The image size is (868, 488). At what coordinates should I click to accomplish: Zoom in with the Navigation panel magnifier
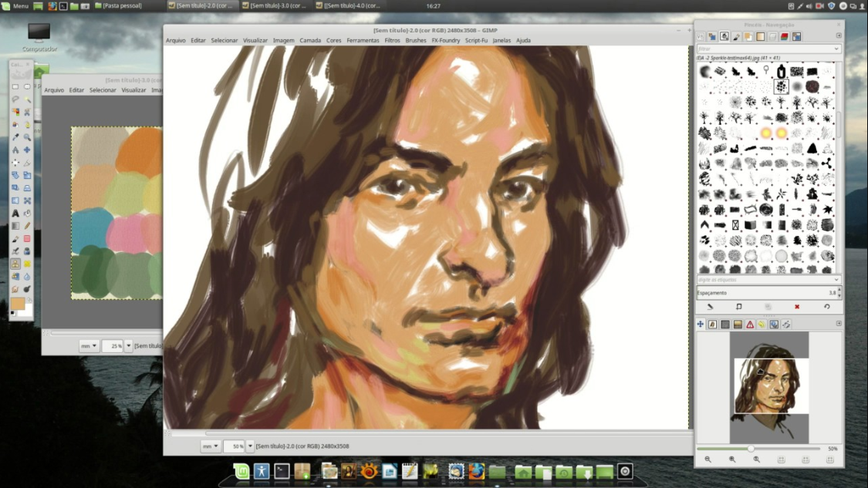pos(732,459)
